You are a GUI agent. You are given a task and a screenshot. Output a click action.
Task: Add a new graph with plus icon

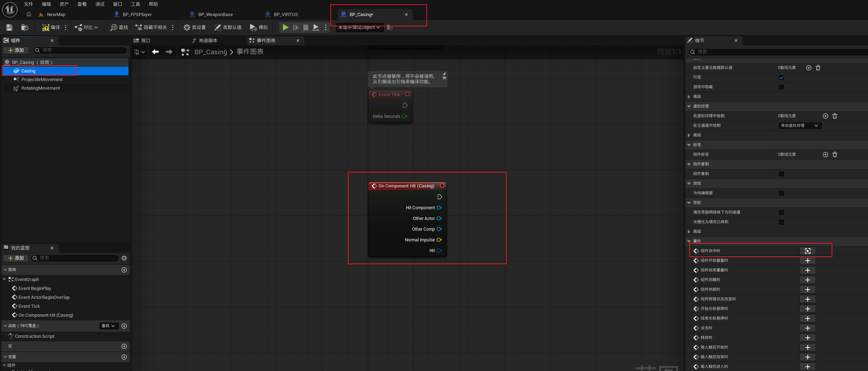click(x=124, y=270)
